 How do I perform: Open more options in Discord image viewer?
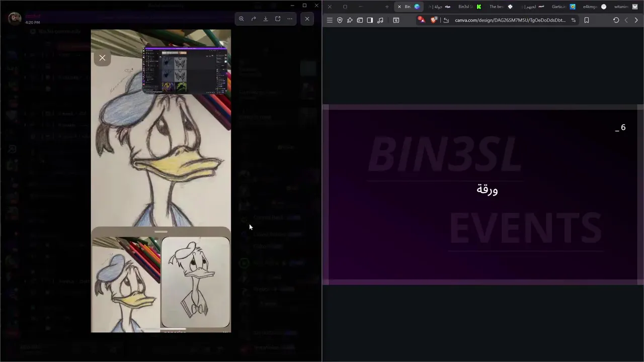pyautogui.click(x=290, y=19)
